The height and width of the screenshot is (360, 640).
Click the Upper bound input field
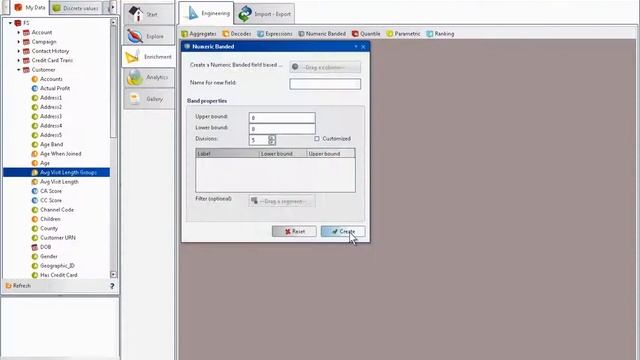point(282,118)
